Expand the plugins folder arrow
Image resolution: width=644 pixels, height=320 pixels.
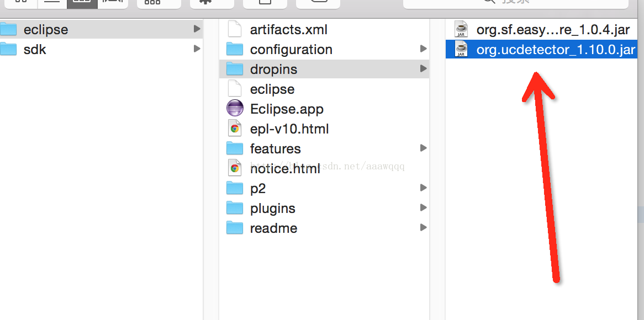(x=424, y=207)
